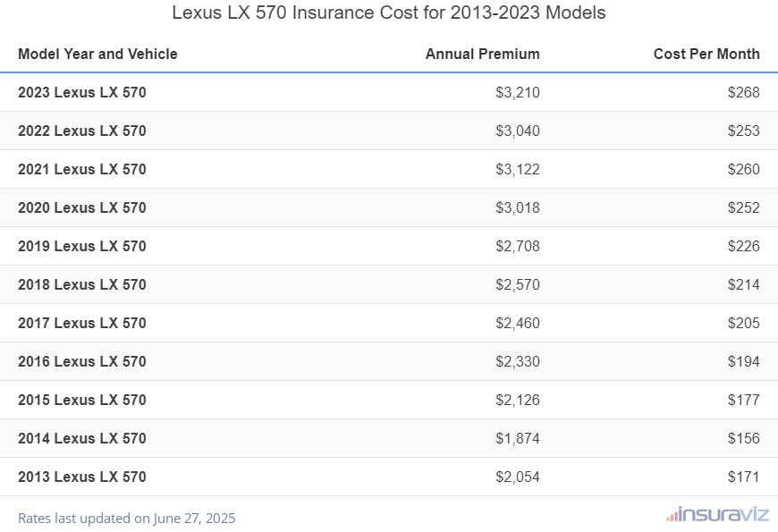
Task: Select the 2022 Lexus LX 570 row label
Action: coord(82,131)
